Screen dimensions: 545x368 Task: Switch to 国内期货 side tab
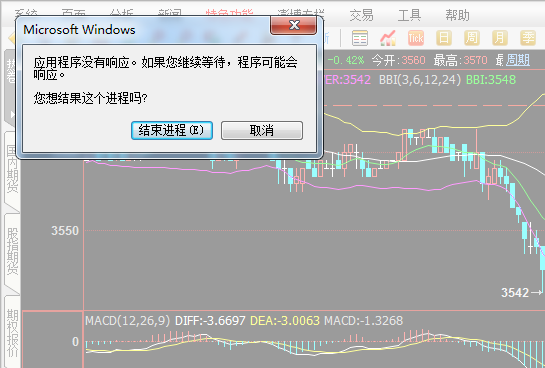tap(13, 169)
